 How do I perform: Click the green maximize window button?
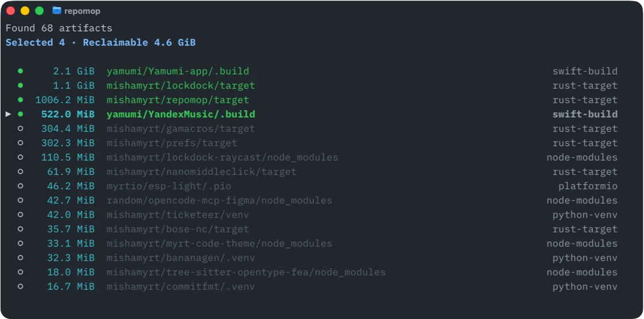pos(40,11)
